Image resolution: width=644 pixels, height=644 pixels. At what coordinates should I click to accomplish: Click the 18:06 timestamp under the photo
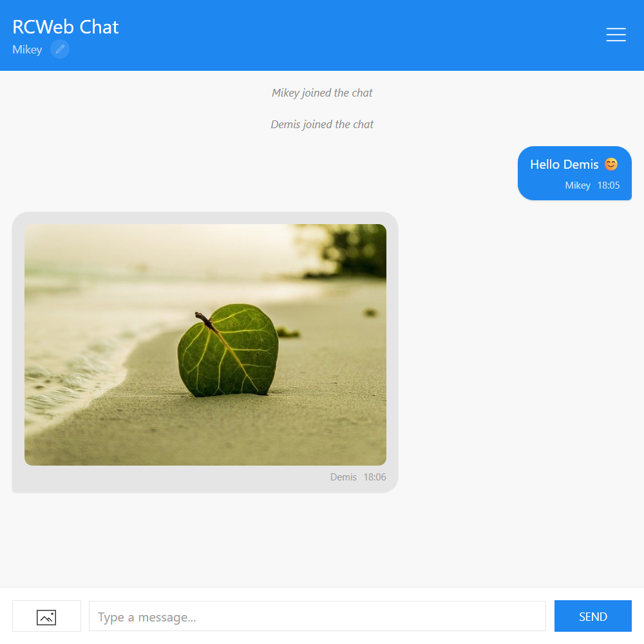click(x=375, y=477)
